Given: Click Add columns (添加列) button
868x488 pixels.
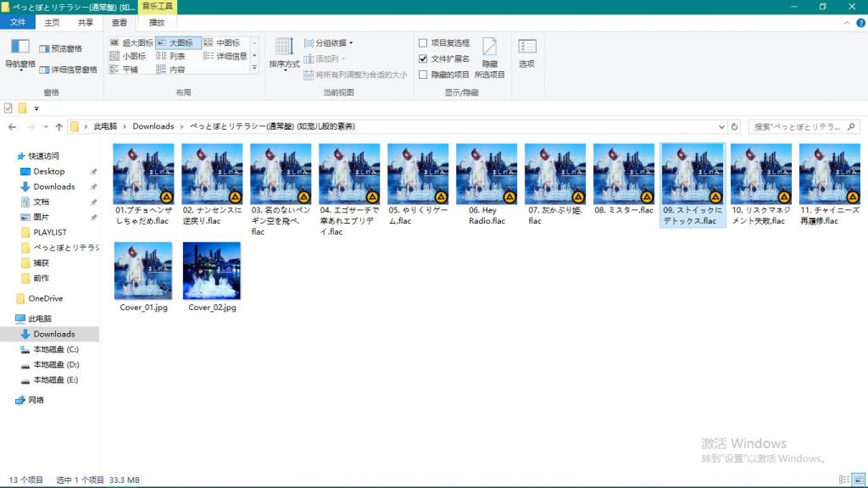Looking at the screenshot, I should click(x=325, y=58).
